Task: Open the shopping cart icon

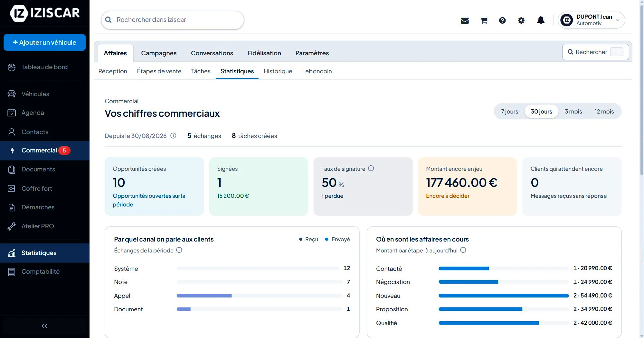Action: (484, 21)
